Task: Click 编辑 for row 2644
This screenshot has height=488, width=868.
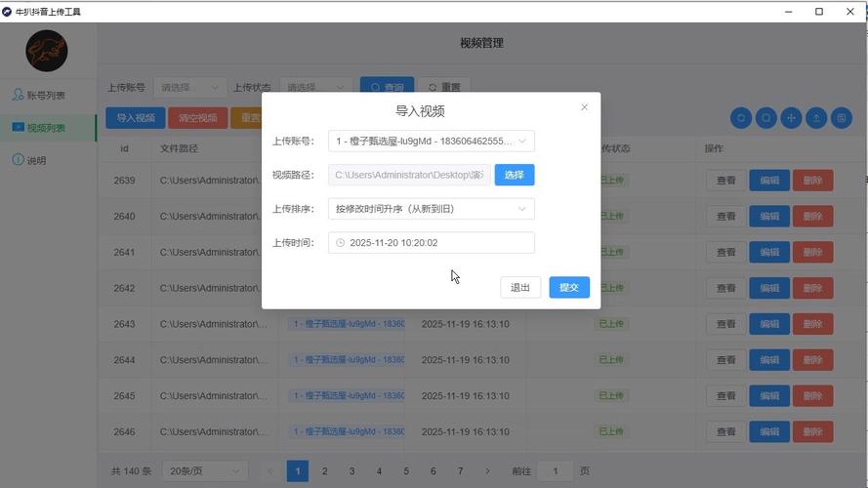Action: 769,360
